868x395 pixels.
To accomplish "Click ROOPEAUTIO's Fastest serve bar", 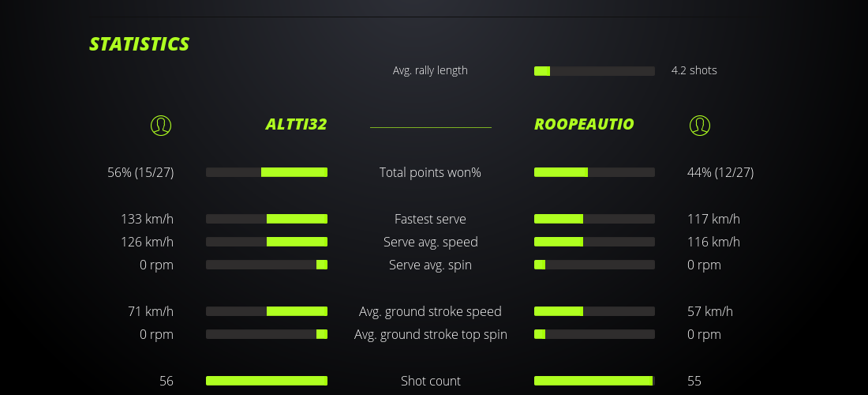I will pos(594,219).
